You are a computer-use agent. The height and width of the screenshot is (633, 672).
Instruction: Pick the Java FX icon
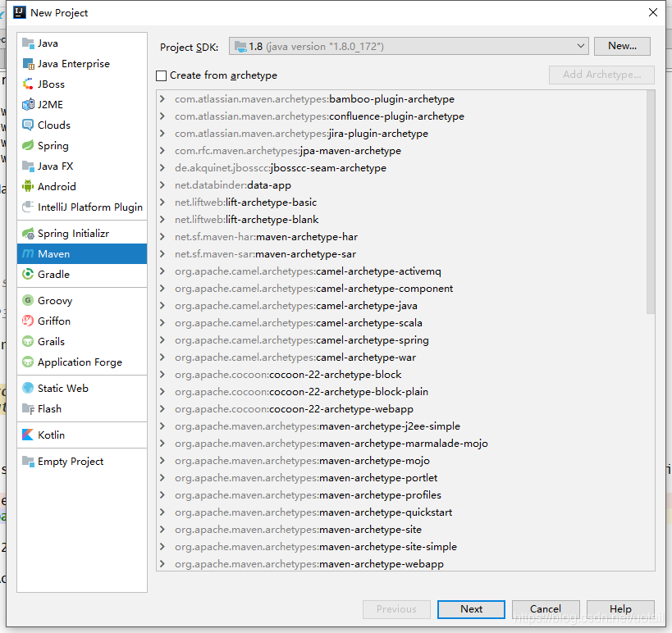coord(28,166)
